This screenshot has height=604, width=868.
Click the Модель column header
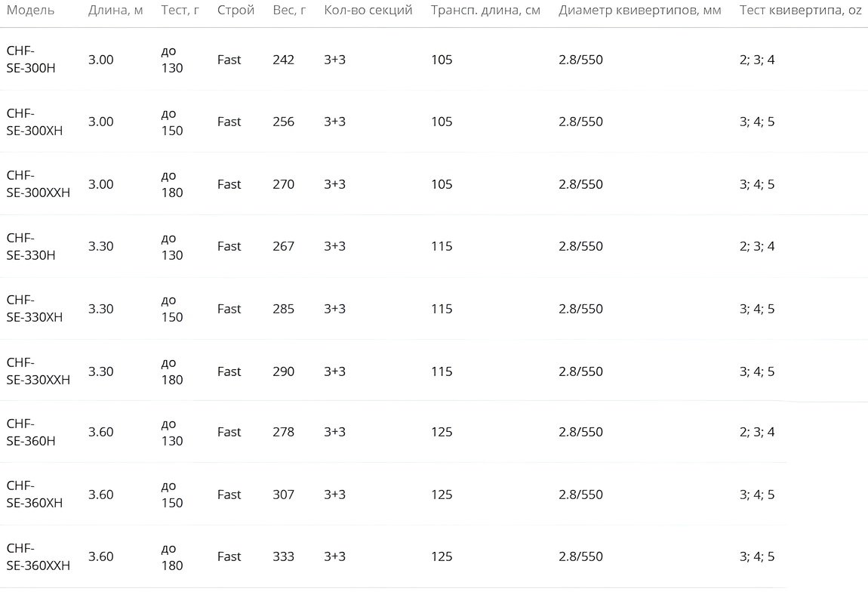[30, 10]
